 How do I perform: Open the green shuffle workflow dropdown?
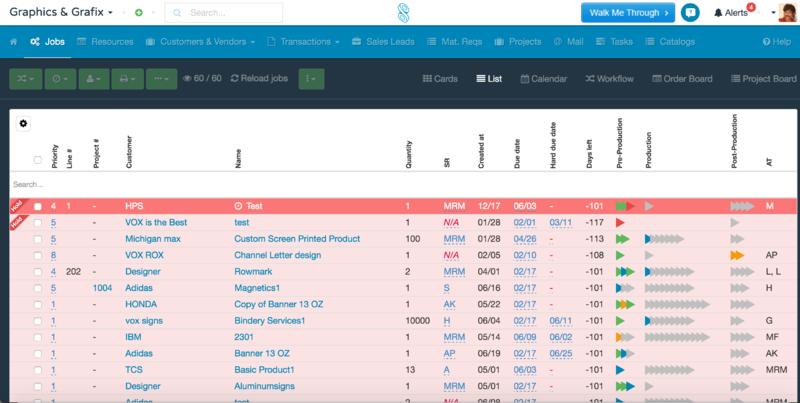[26, 79]
